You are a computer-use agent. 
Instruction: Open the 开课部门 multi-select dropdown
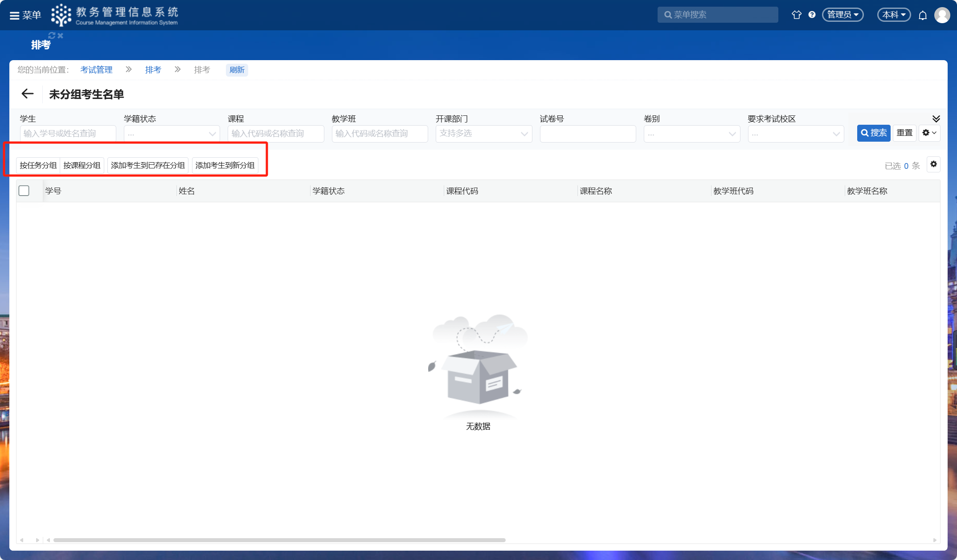click(x=483, y=134)
